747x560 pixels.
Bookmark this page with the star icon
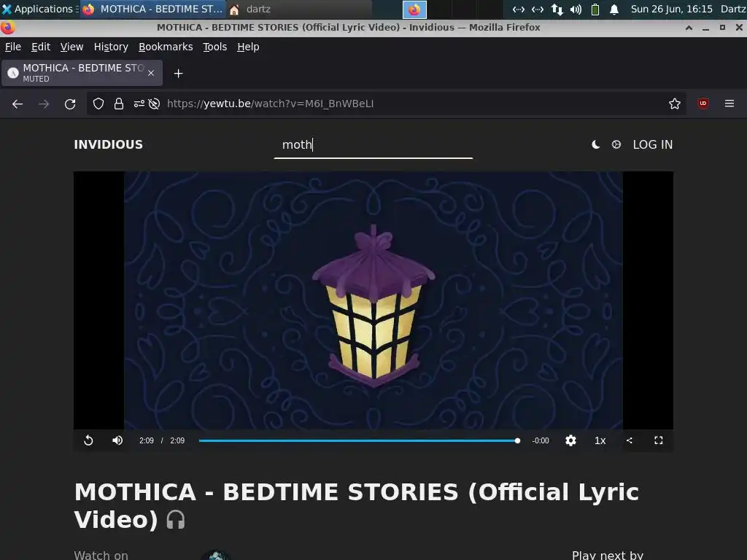click(675, 104)
